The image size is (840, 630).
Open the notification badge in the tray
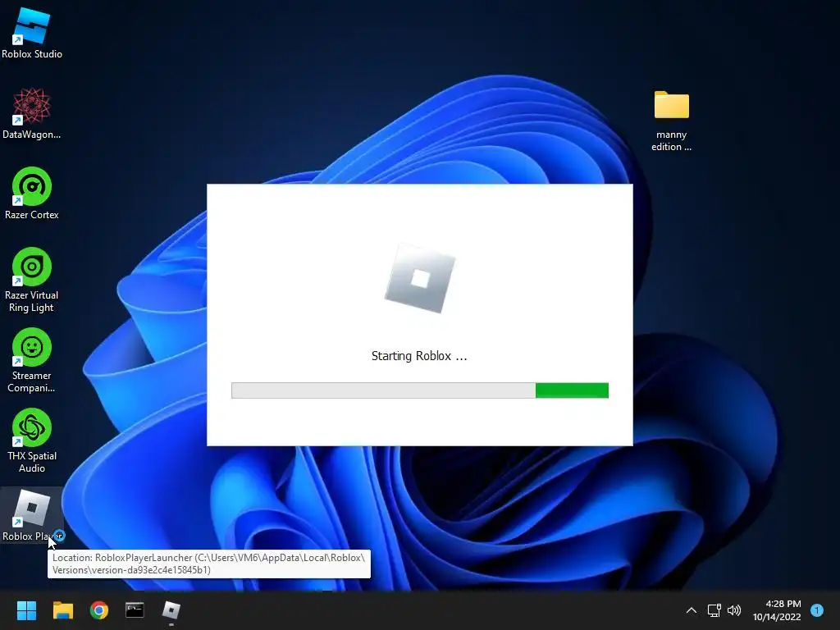[x=817, y=610]
